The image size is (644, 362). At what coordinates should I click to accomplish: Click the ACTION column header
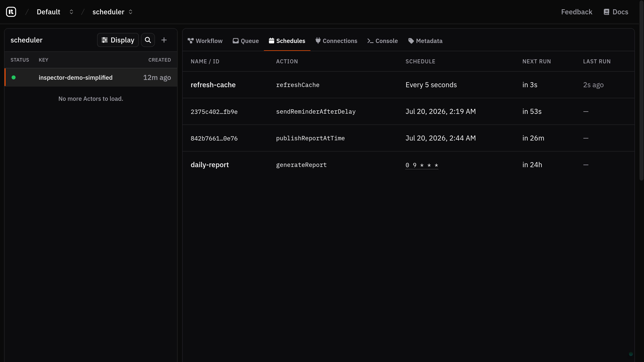(x=287, y=61)
